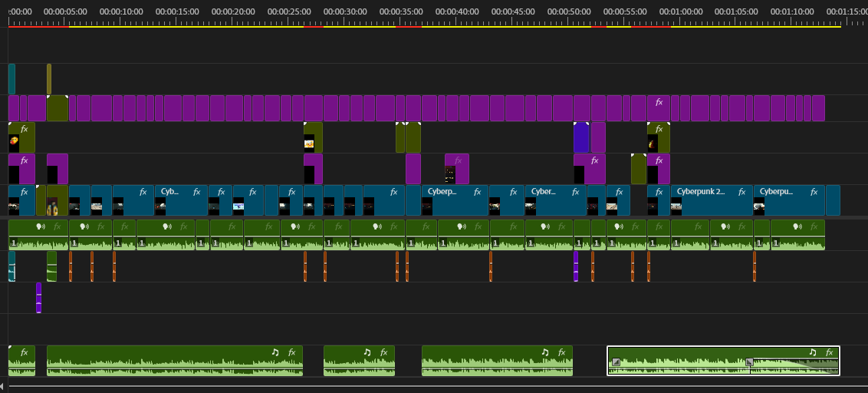
Task: Click the fx badge on the longest music clip
Action: 291,352
